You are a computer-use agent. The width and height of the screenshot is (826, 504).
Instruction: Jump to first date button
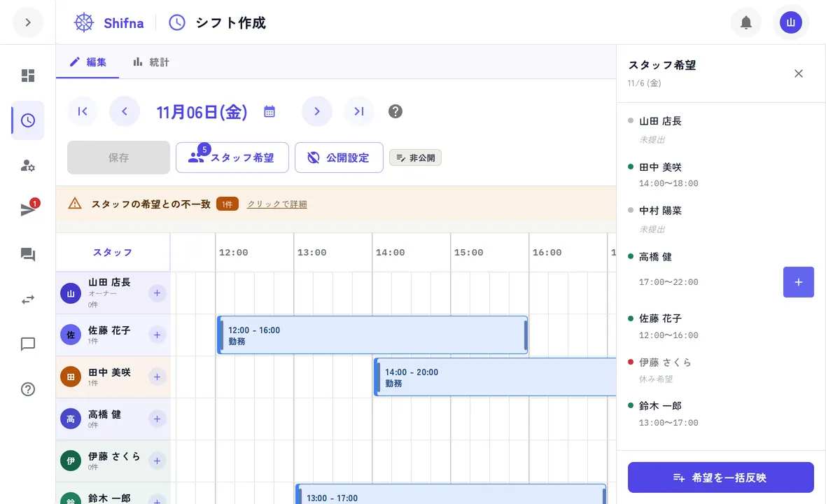(82, 111)
